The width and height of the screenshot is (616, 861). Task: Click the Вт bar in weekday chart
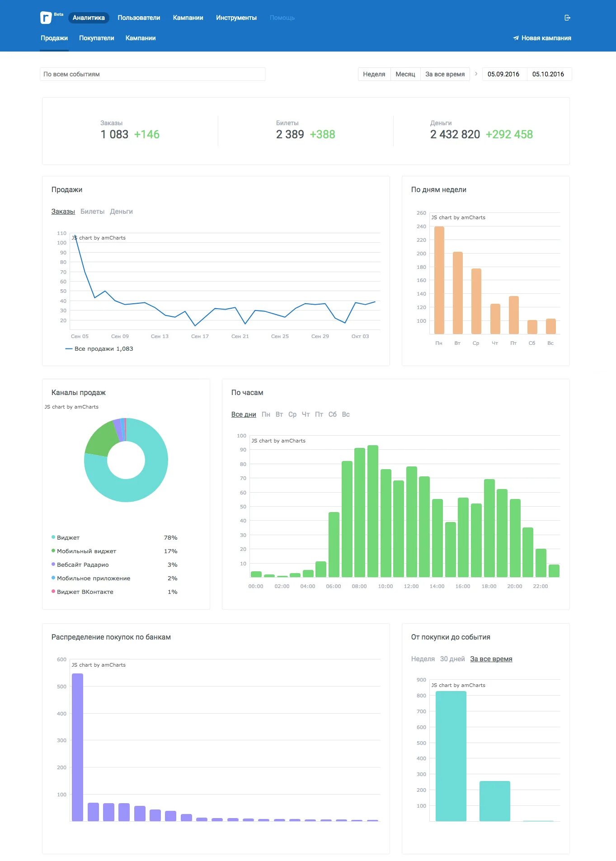458,293
